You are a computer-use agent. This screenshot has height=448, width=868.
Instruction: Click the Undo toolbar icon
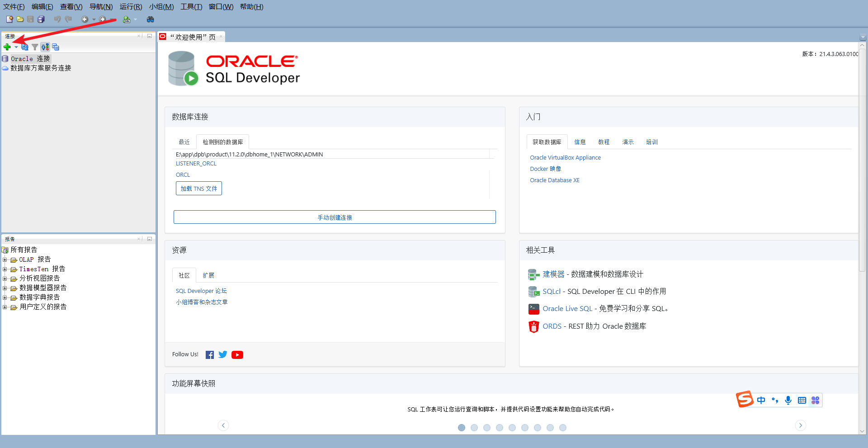point(57,19)
